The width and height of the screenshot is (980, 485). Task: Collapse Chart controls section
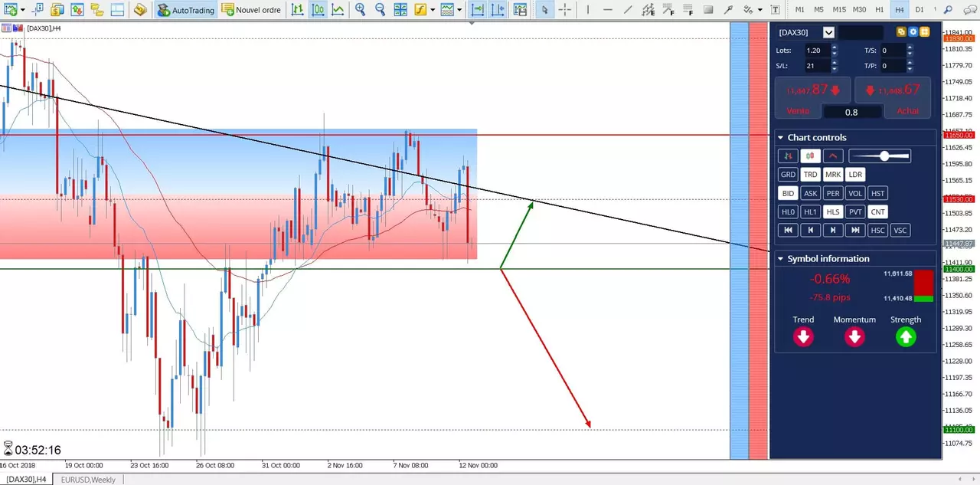click(x=780, y=138)
